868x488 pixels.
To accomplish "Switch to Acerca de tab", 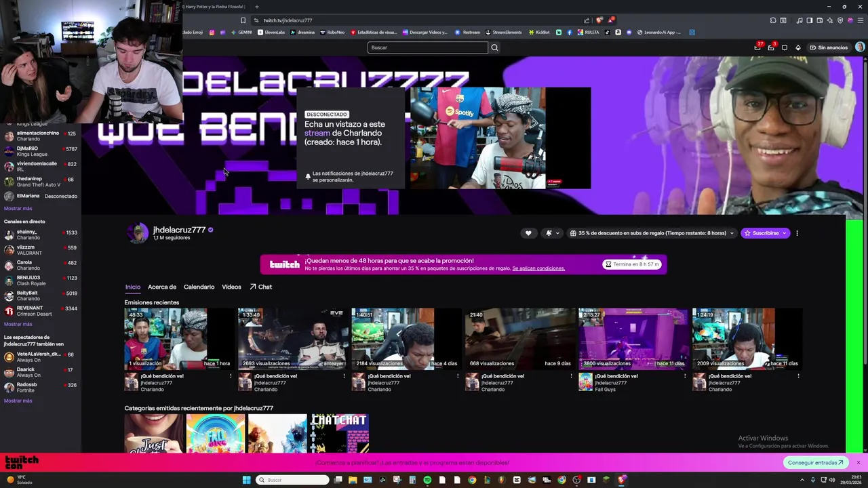I will [162, 287].
